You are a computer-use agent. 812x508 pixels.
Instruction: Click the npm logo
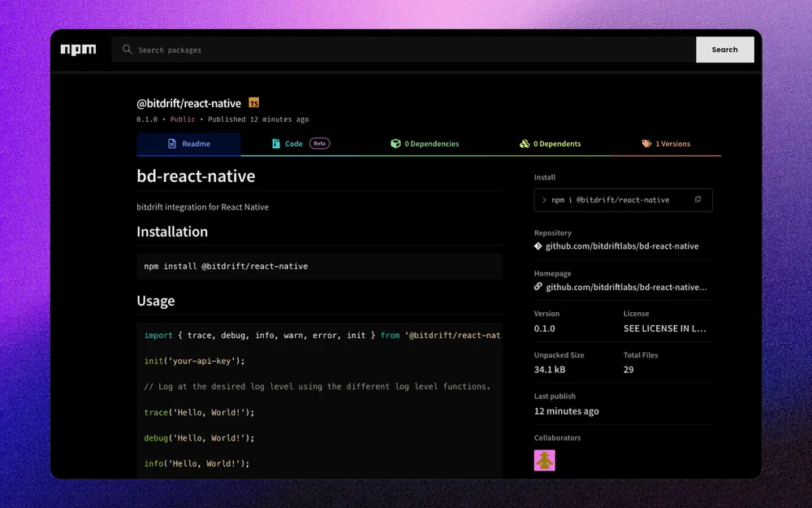point(78,50)
